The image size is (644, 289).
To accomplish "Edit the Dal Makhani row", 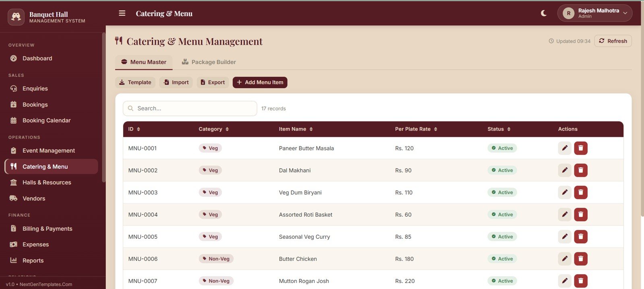I will (x=565, y=170).
